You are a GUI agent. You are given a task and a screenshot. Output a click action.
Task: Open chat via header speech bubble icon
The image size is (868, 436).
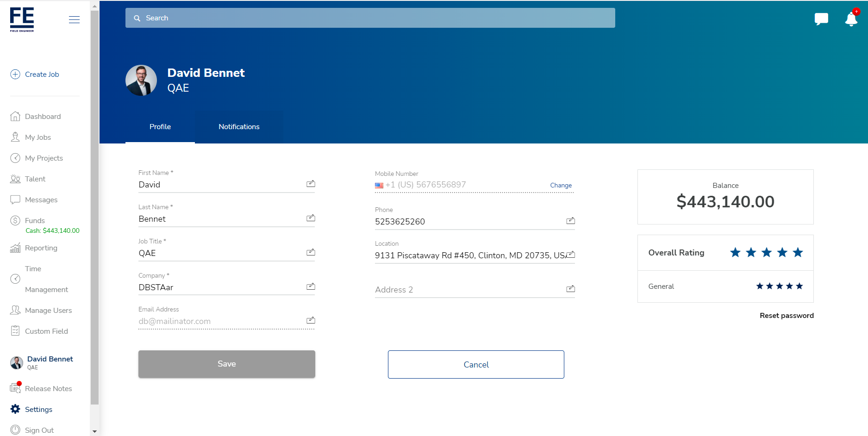(x=821, y=19)
